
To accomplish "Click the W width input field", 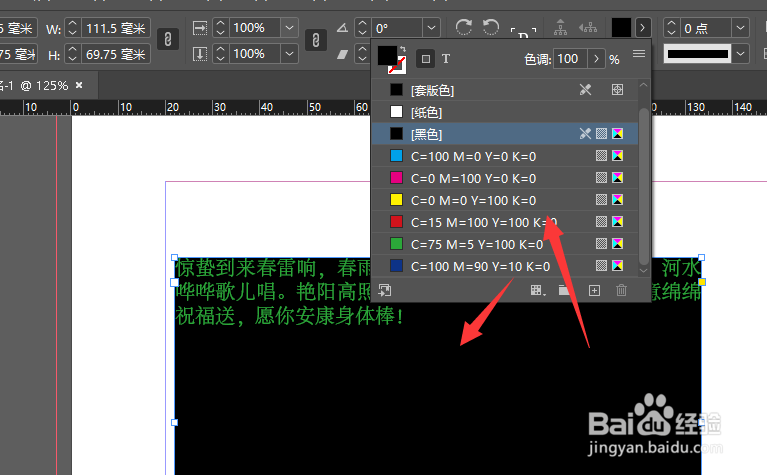I will click(x=115, y=28).
